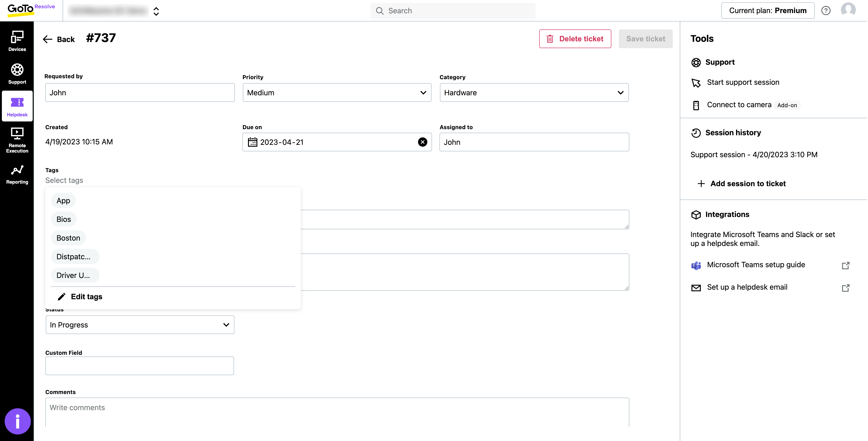
Task: Clear the Due on date with the X
Action: [422, 142]
